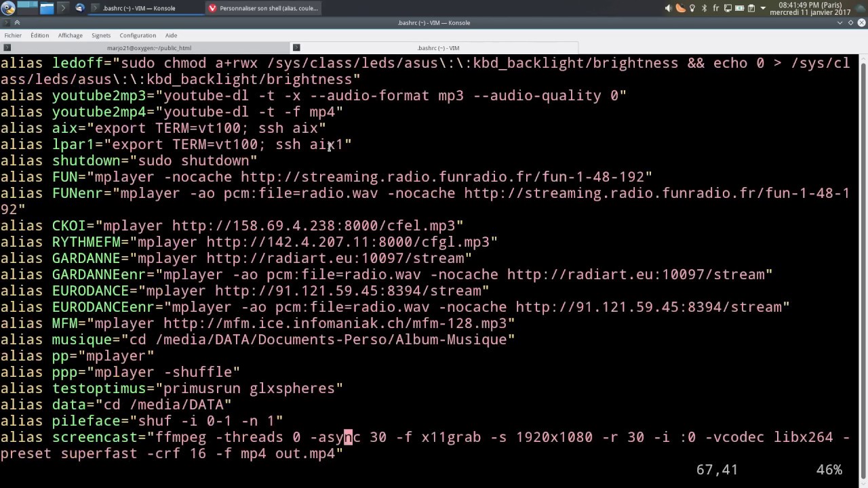Open the Bluetooth tray icon
The image size is (868, 488).
[x=704, y=8]
